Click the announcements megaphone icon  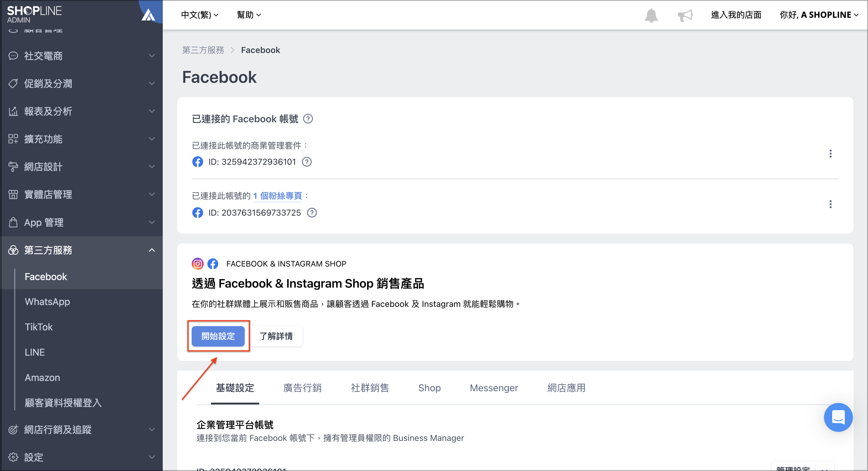(x=685, y=15)
